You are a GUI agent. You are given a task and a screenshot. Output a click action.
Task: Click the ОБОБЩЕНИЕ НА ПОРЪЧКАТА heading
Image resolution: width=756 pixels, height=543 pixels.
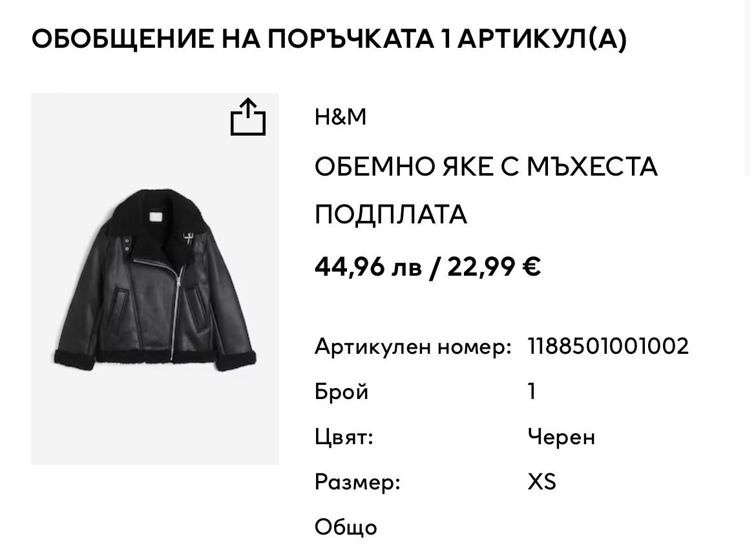click(233, 39)
